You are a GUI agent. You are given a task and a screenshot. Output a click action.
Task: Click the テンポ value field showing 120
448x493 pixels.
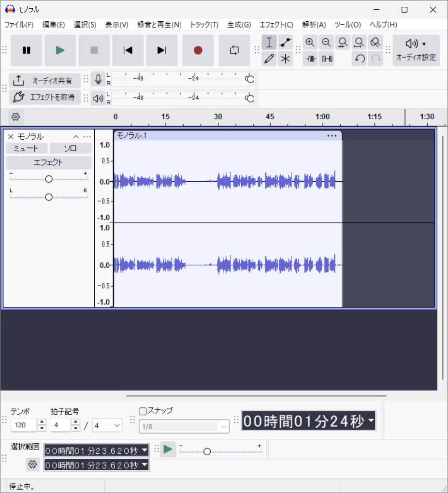coord(24,425)
